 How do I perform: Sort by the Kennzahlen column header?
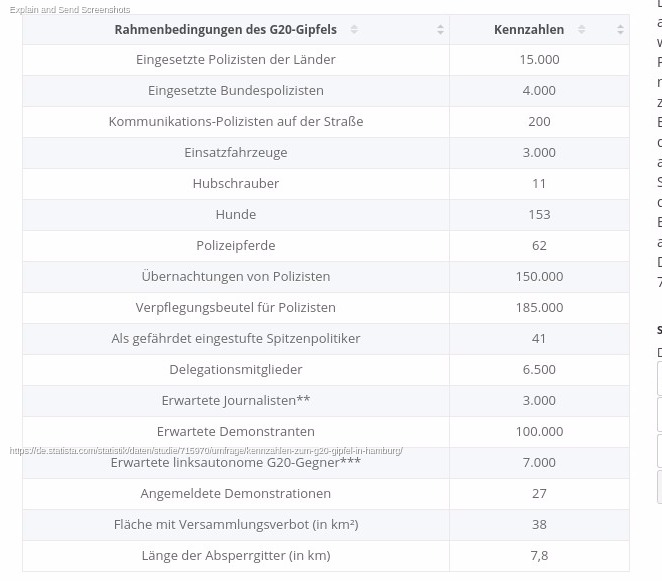point(529,30)
